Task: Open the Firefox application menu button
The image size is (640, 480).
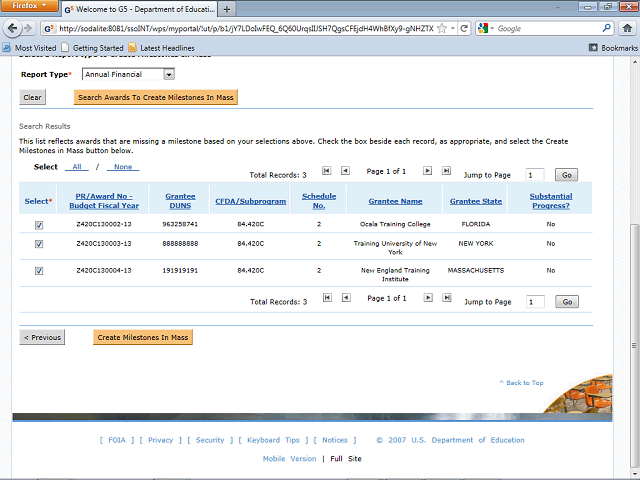Action: [x=30, y=7]
